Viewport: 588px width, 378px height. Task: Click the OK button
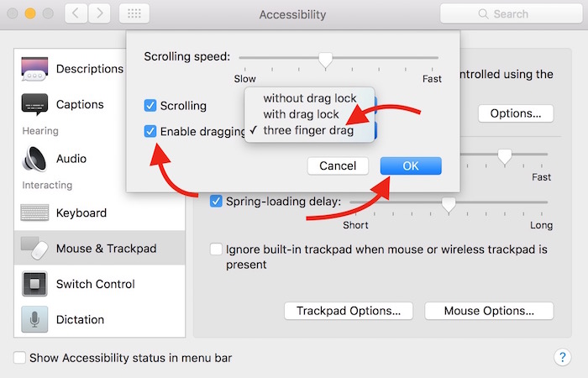pos(411,165)
